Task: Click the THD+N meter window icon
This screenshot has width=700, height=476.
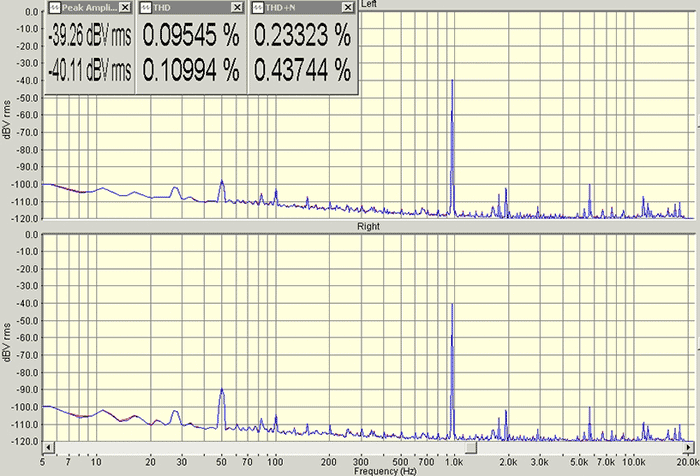Action: tap(258, 7)
